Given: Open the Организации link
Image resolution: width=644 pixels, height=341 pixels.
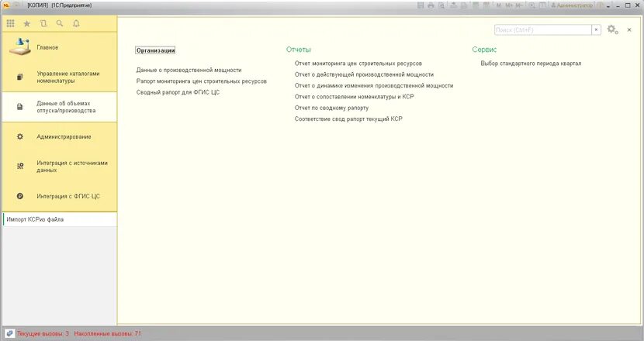Looking at the screenshot, I should click(x=156, y=50).
